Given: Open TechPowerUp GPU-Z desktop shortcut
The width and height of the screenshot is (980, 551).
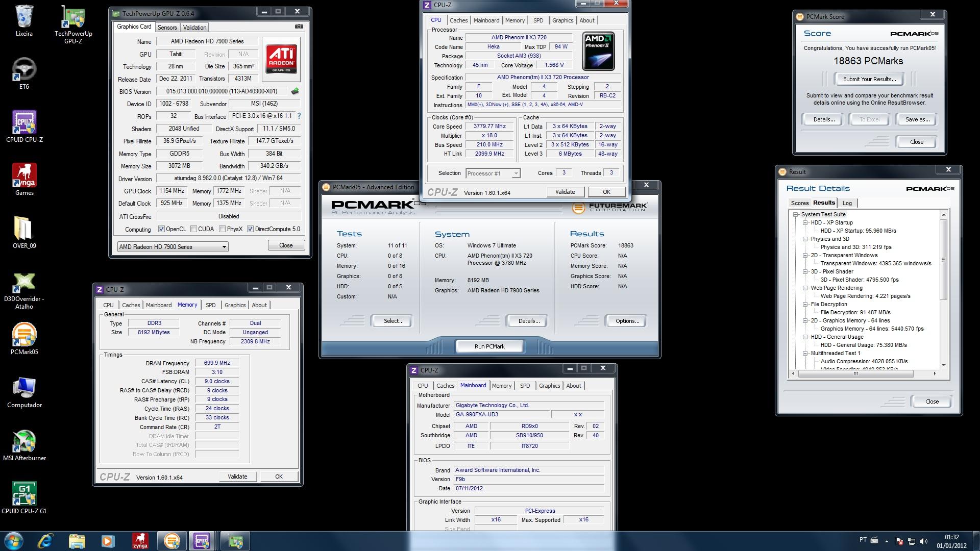Looking at the screenshot, I should [x=73, y=24].
